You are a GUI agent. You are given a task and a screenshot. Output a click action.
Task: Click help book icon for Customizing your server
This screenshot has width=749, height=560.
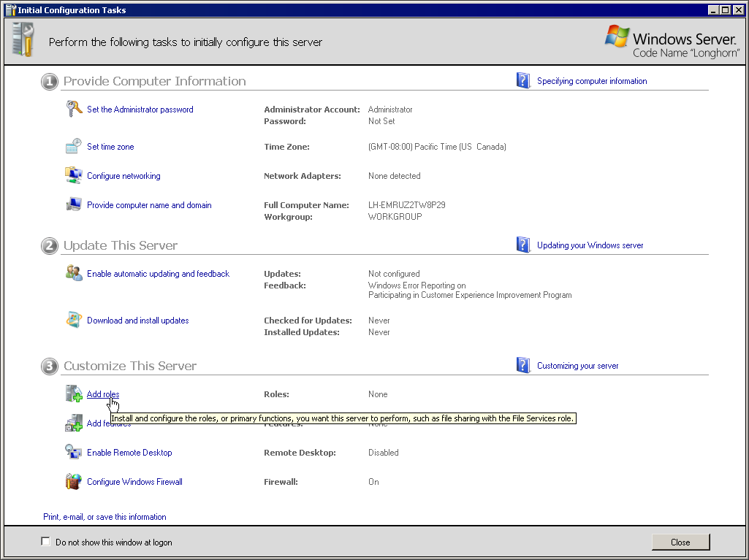point(523,365)
